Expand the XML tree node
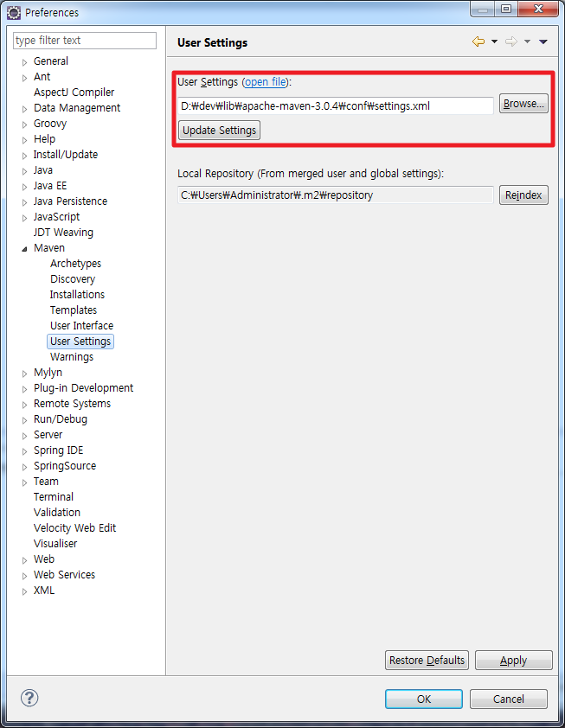 [x=24, y=591]
